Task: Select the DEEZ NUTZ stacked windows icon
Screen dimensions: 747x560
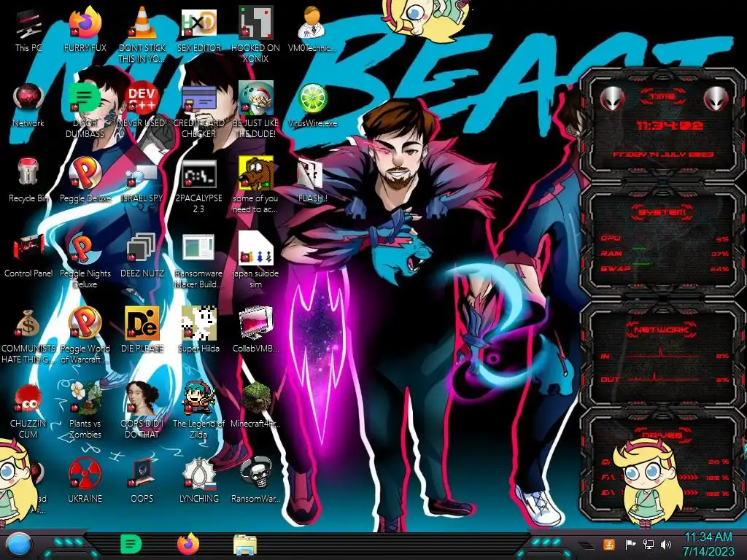Action: pyautogui.click(x=142, y=256)
